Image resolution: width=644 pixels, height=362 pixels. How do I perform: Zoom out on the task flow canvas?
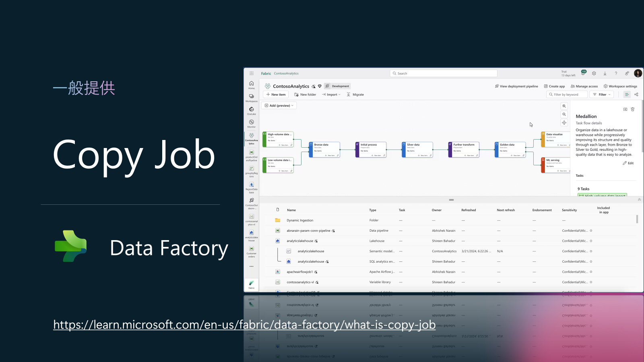pyautogui.click(x=564, y=114)
